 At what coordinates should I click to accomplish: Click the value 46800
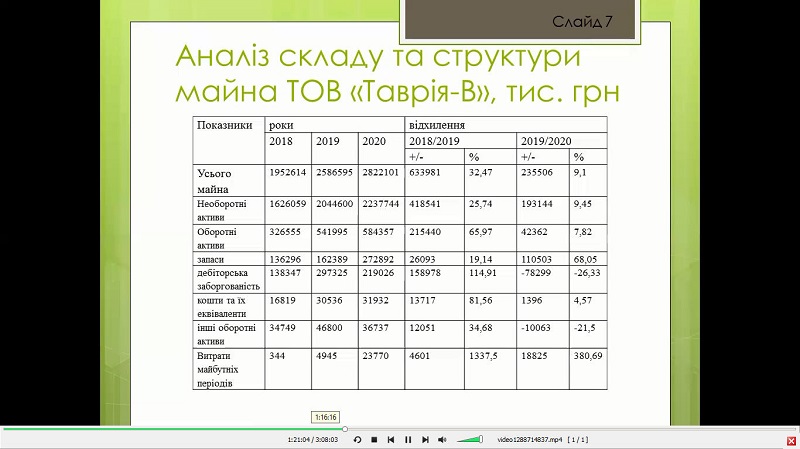point(329,328)
